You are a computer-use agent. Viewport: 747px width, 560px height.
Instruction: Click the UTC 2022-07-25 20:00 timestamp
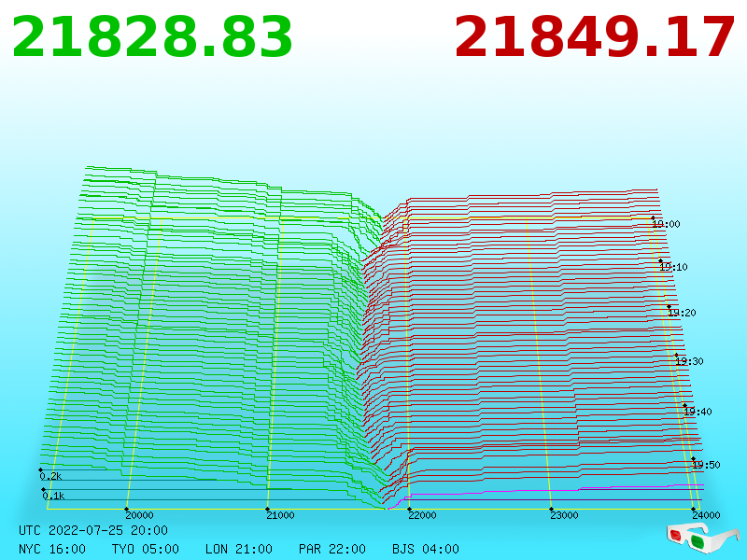point(93,530)
